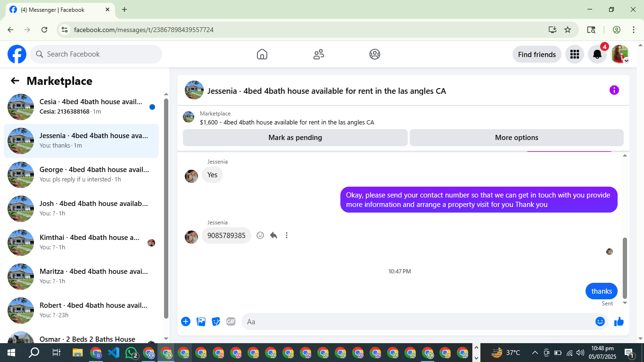Open George conversation in list
The height and width of the screenshot is (362, 644).
(81, 175)
